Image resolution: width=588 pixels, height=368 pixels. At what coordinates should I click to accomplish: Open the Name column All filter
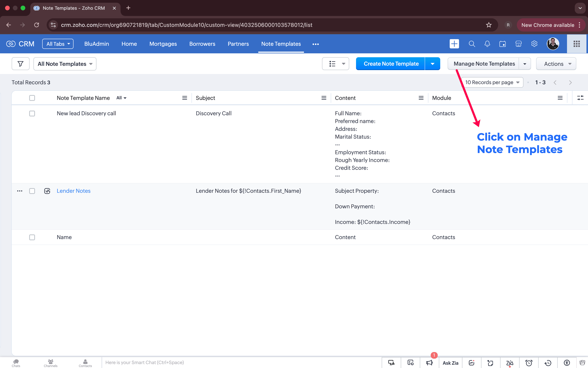(121, 98)
